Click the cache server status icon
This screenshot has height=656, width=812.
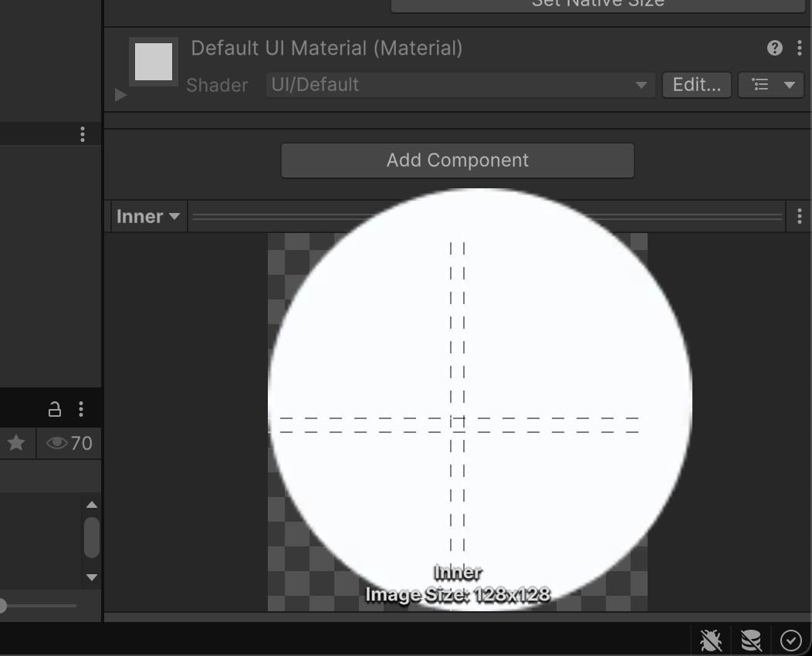click(749, 640)
